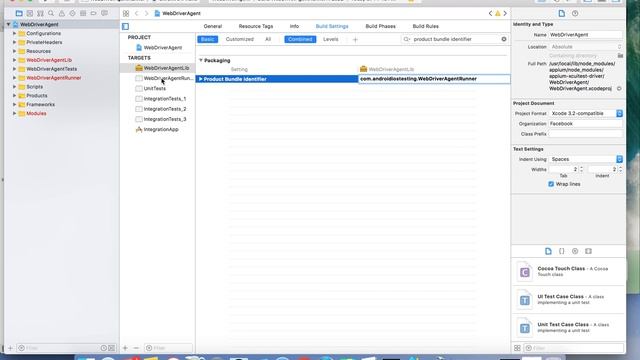Image resolution: width=640 pixels, height=360 pixels.
Task: Toggle icon view in library footer
Action: (x=517, y=348)
